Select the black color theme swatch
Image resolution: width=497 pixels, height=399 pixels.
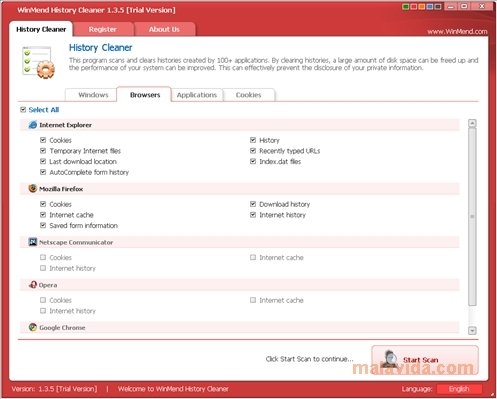(x=438, y=7)
